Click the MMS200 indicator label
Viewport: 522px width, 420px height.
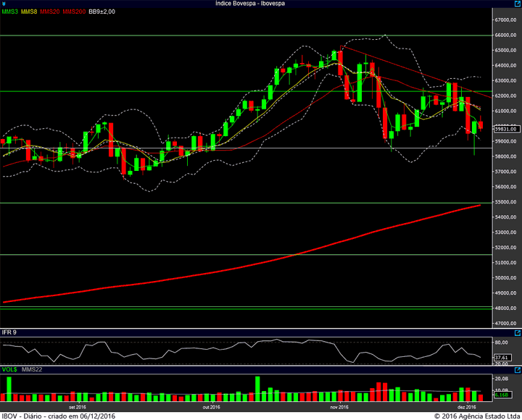click(74, 12)
